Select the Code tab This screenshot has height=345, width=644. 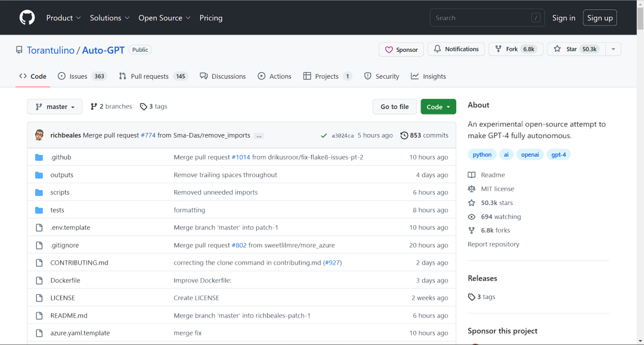33,76
